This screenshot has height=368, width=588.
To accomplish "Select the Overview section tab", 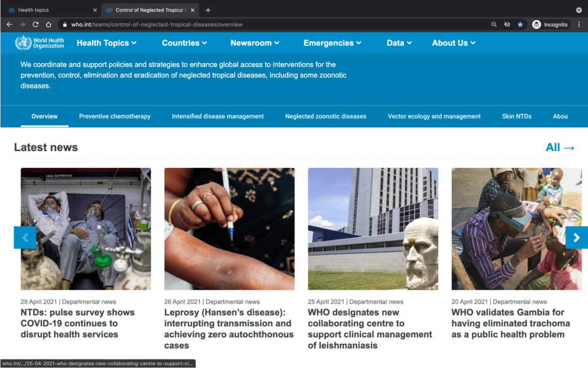I will [x=45, y=116].
